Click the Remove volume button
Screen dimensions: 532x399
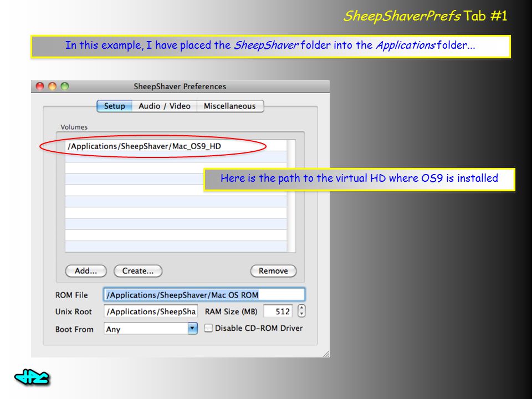click(273, 271)
